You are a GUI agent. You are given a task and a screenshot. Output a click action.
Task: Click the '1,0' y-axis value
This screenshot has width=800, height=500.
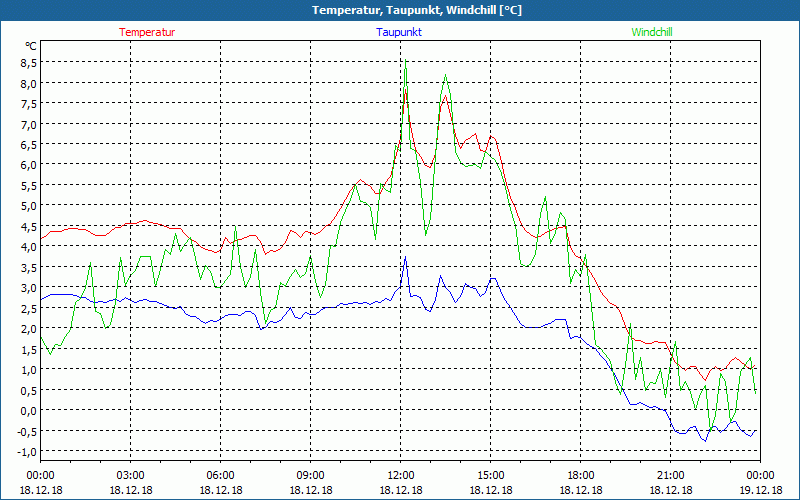click(x=29, y=369)
